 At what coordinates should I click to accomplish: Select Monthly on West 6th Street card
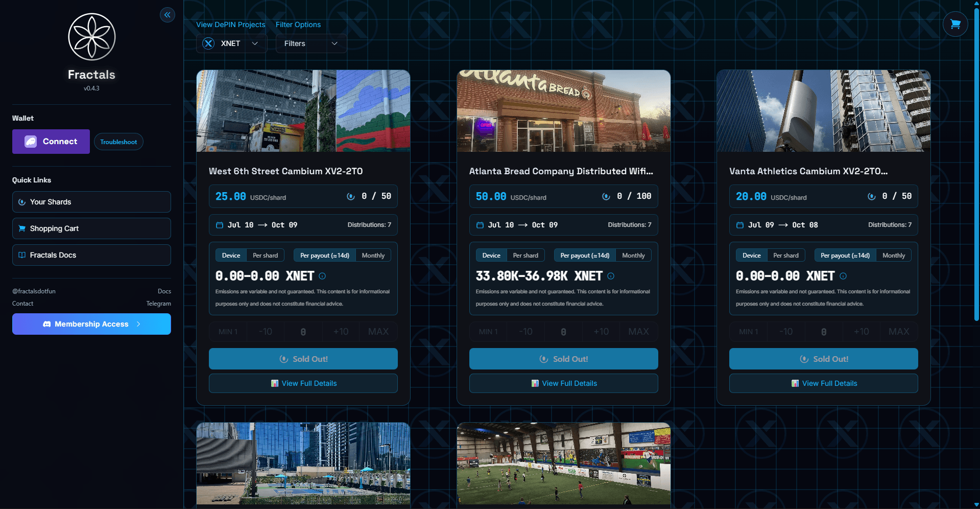373,255
